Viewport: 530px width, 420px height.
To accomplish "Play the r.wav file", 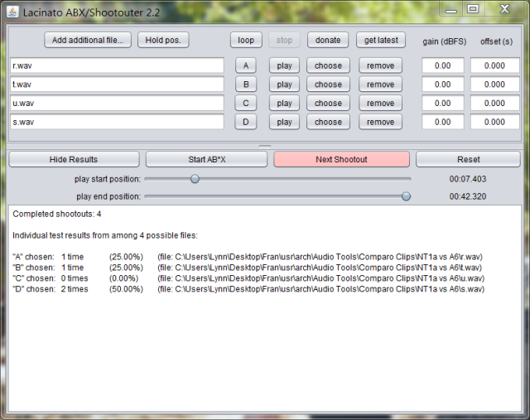I will pos(284,65).
